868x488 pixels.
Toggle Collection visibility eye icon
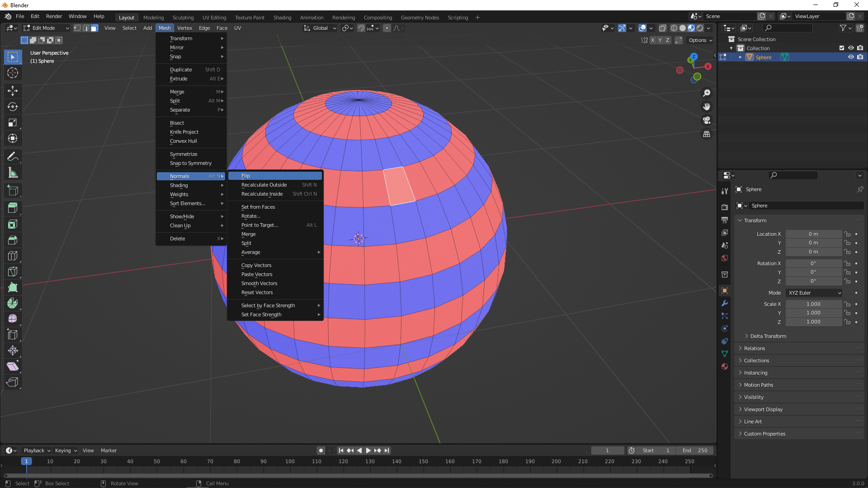point(851,48)
